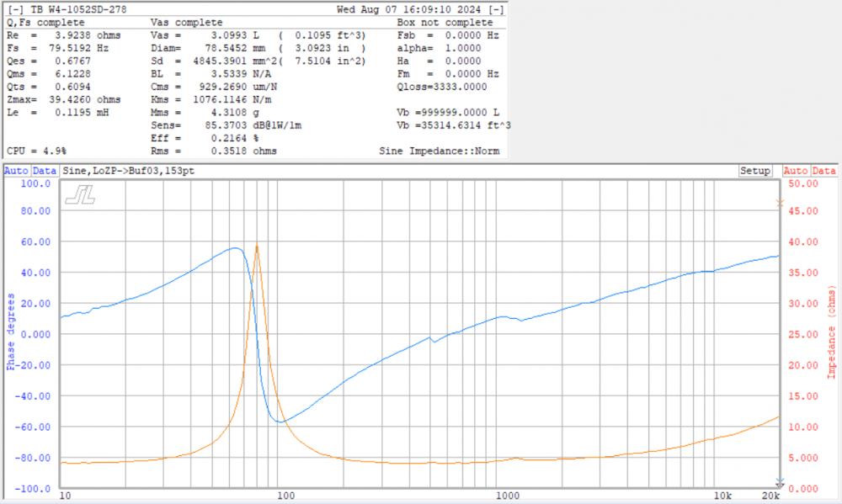Click the vertical Impedance (ohms) axis label
Viewport: 842px width, 504px height.
click(x=830, y=332)
